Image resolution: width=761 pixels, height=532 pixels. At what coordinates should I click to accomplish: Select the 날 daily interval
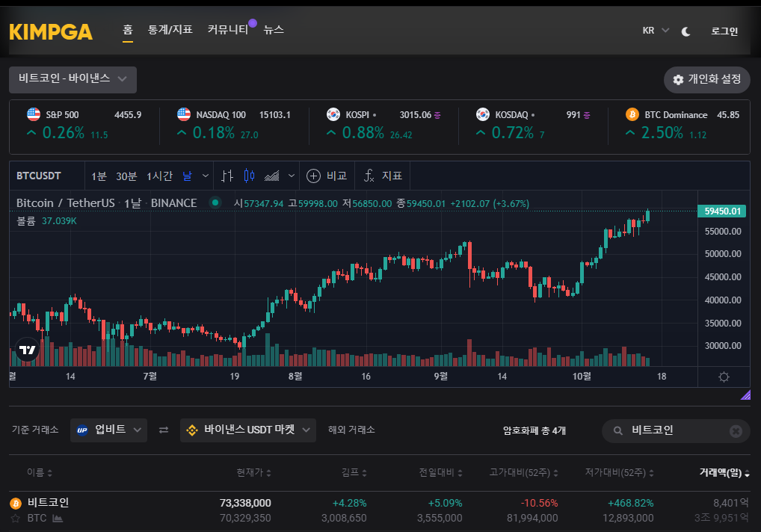(x=188, y=176)
